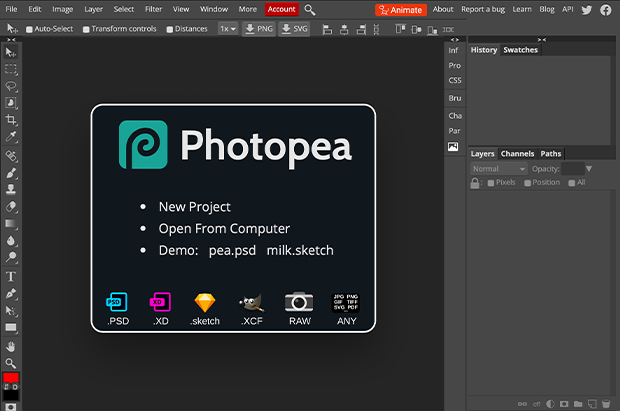Toggle Quick Mask mode icon
Screen dimensions: 620x411
[x=11, y=407]
